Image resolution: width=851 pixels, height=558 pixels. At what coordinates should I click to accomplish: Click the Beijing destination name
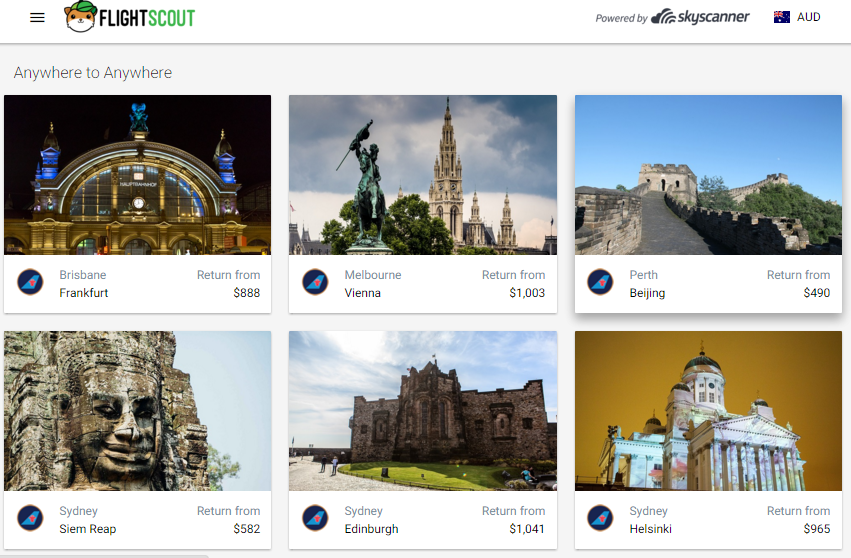coord(647,294)
